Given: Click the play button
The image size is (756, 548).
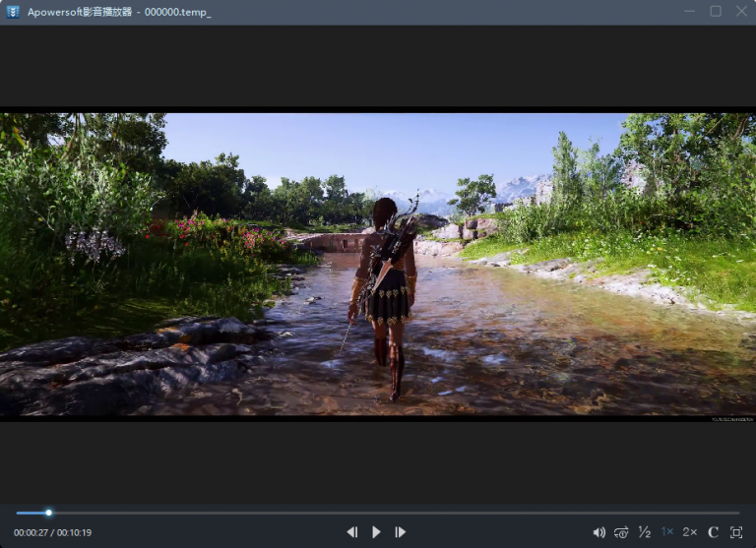Looking at the screenshot, I should (x=377, y=532).
